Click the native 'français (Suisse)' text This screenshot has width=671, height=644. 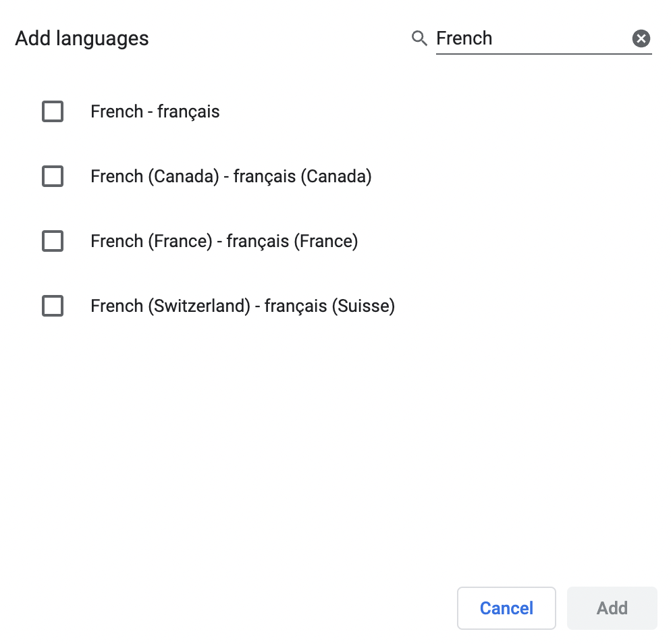pos(329,306)
